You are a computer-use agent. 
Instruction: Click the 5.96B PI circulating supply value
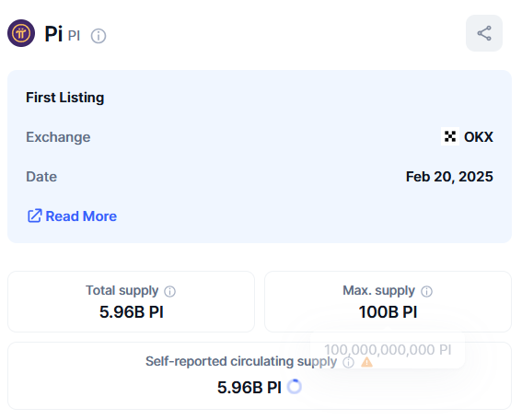coord(249,388)
